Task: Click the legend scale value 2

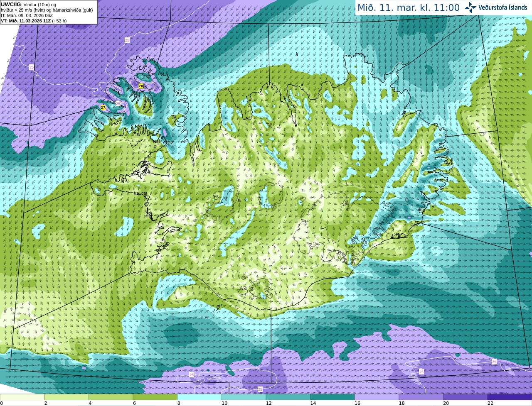Action: [46, 403]
